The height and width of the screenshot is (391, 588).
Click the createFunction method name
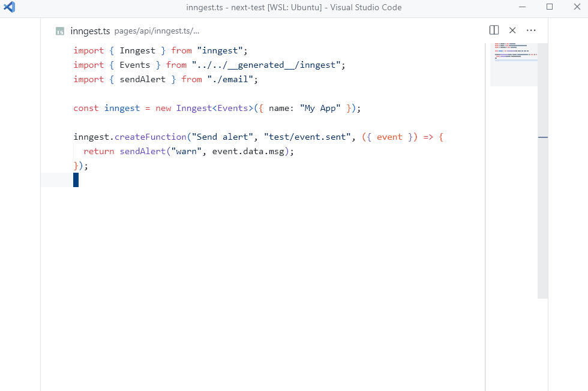click(151, 137)
